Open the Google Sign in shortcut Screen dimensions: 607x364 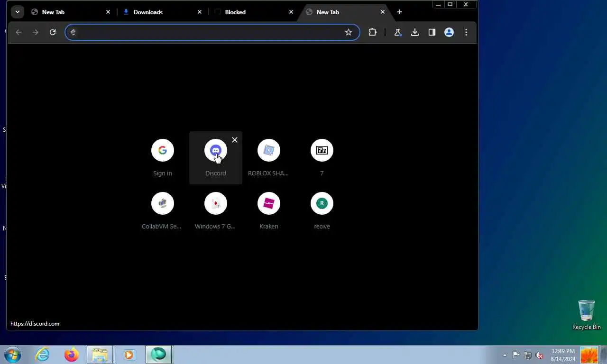point(163,158)
